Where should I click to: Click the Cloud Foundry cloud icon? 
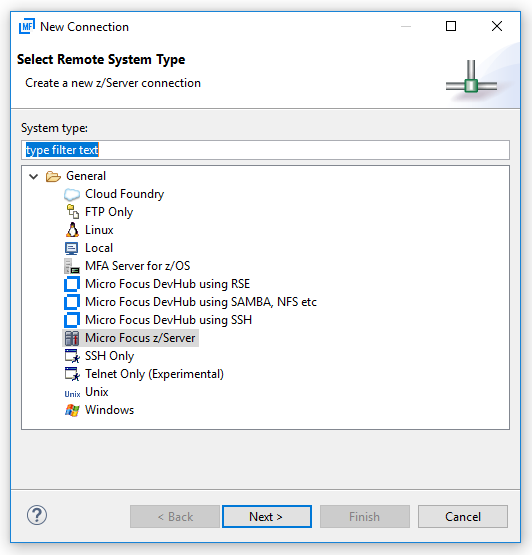[x=72, y=194]
